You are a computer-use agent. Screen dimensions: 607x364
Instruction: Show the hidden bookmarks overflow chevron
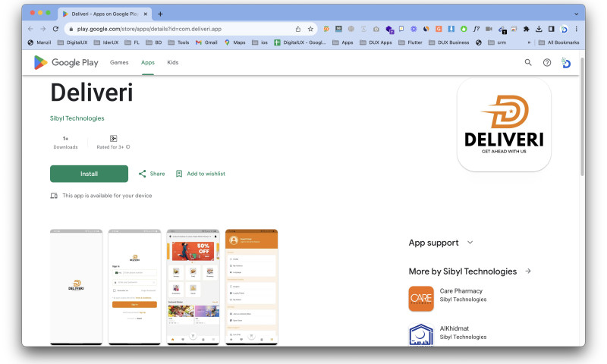point(529,42)
